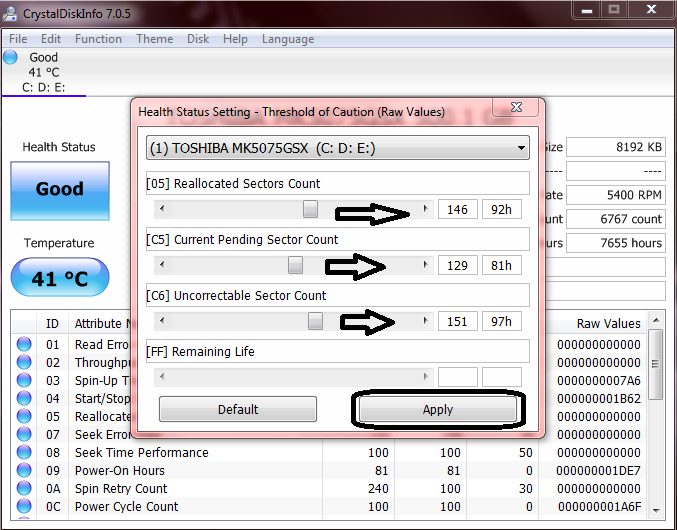Image resolution: width=677 pixels, height=530 pixels.
Task: Click the 5400 RPM rotation rate field
Action: coord(616,195)
